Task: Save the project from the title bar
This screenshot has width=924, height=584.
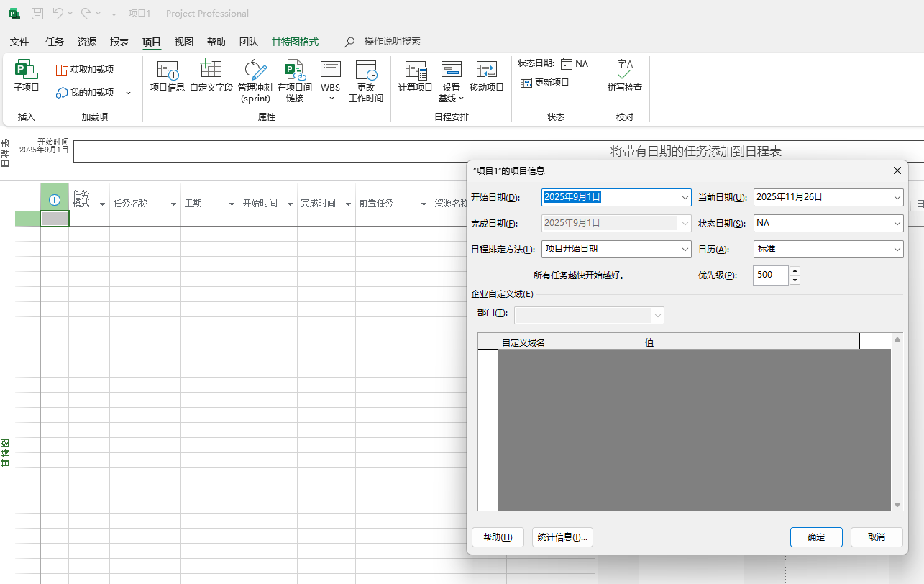Action: pos(37,13)
